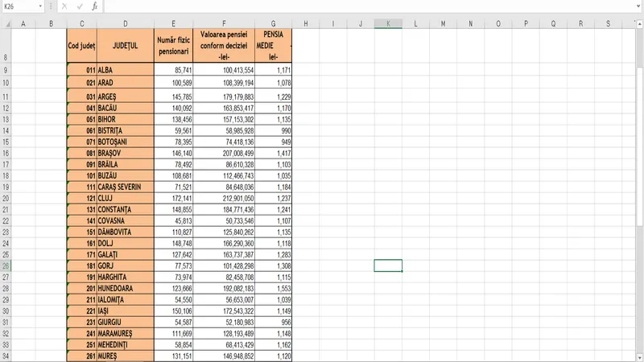Select row 26 header
The height and width of the screenshot is (362, 644).
coord(6,265)
